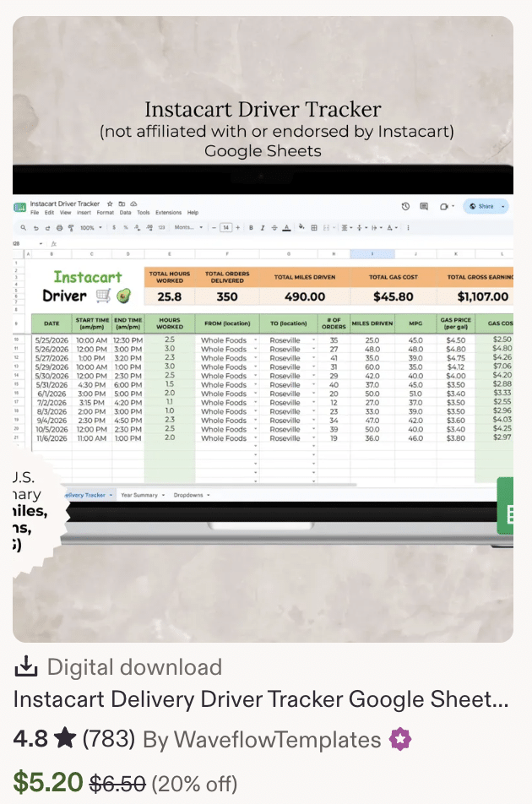Click the purple Star Seller badge
The height and width of the screenshot is (804, 532).
pyautogui.click(x=400, y=740)
